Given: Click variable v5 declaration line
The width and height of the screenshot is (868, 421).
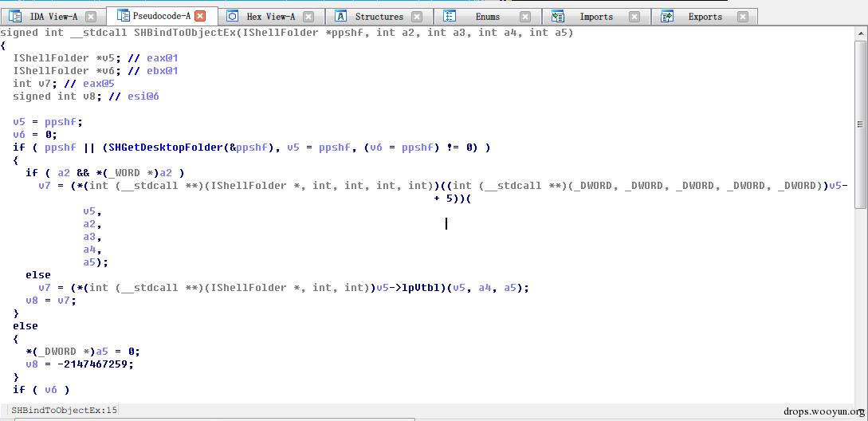Looking at the screenshot, I should tap(95, 57).
